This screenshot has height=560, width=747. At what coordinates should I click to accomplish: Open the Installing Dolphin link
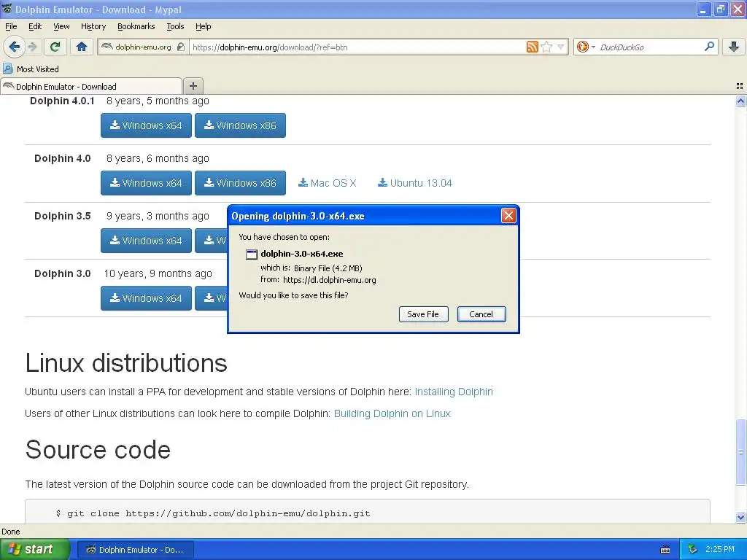pos(454,392)
